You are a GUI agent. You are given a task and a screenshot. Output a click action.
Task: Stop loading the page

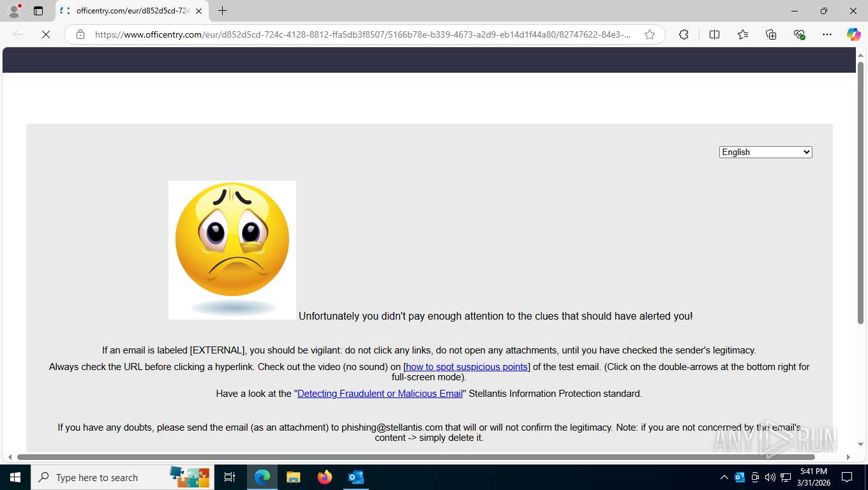coord(46,34)
